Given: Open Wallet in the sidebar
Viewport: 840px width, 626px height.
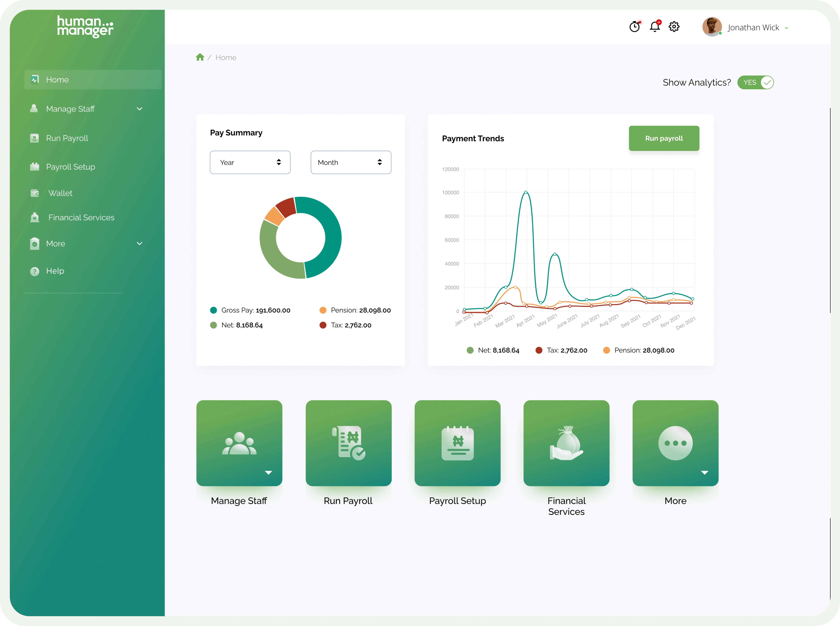Looking at the screenshot, I should 60,193.
